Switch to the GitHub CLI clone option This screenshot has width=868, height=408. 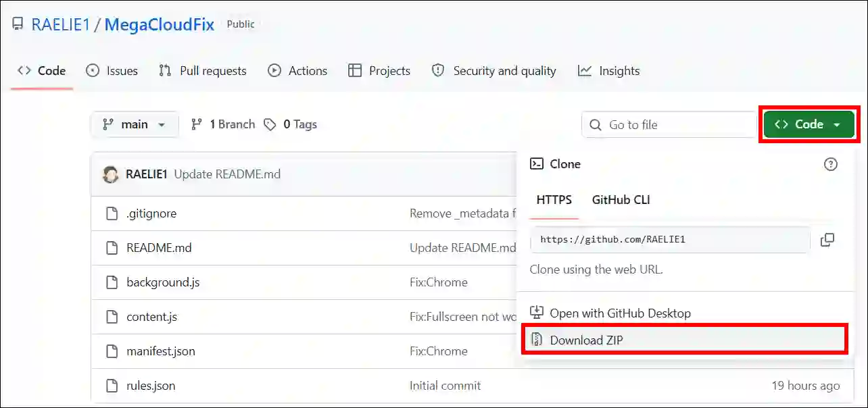(x=620, y=199)
